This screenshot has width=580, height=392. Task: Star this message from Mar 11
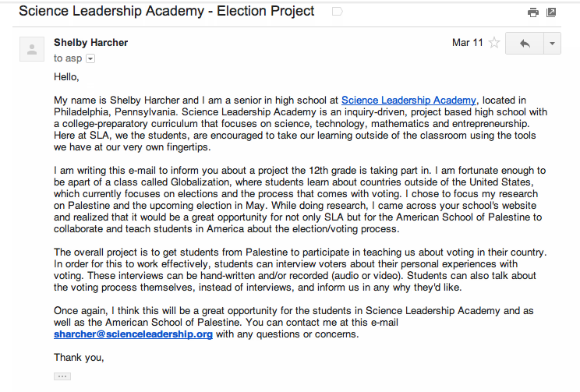point(493,43)
